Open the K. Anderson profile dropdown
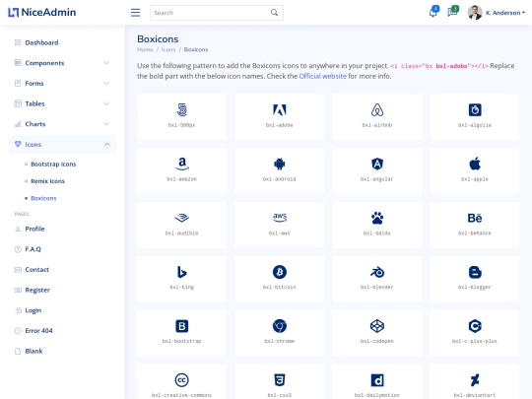The width and height of the screenshot is (532, 399). click(497, 13)
